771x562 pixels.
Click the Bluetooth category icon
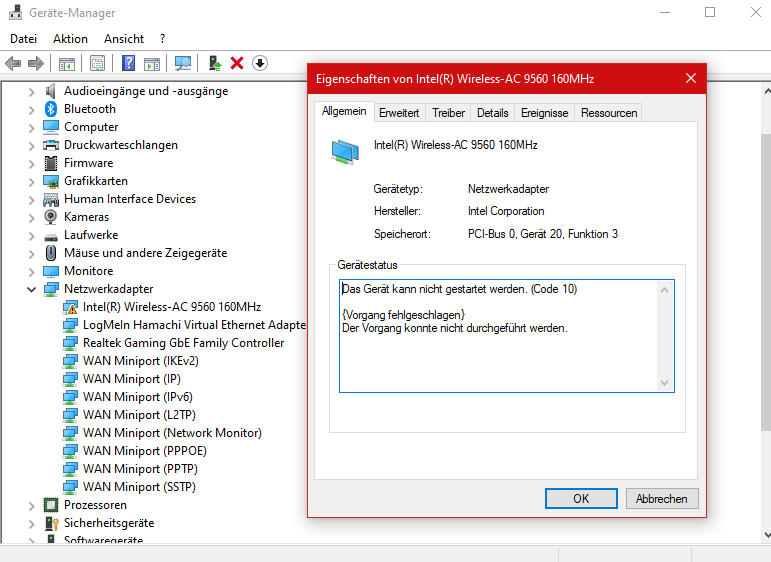pyautogui.click(x=51, y=109)
